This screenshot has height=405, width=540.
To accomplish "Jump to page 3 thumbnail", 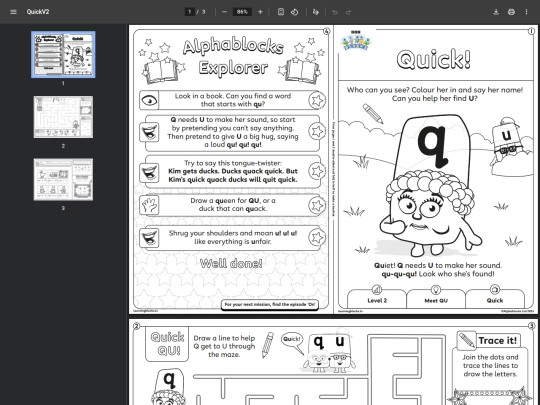I will 63,179.
